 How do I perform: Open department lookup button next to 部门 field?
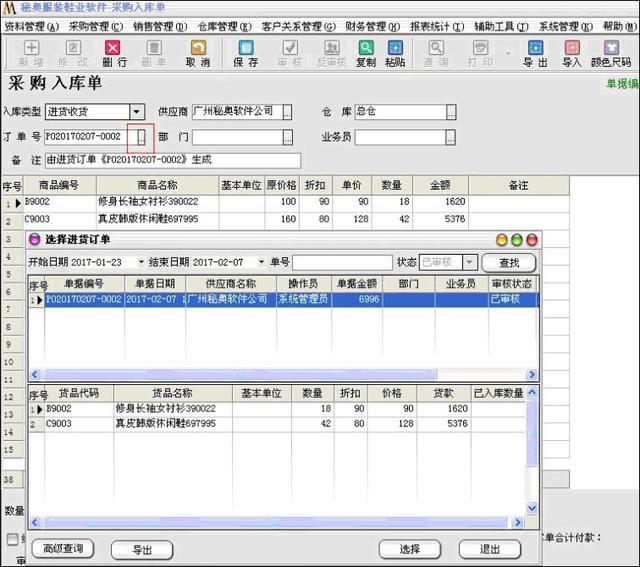point(287,138)
